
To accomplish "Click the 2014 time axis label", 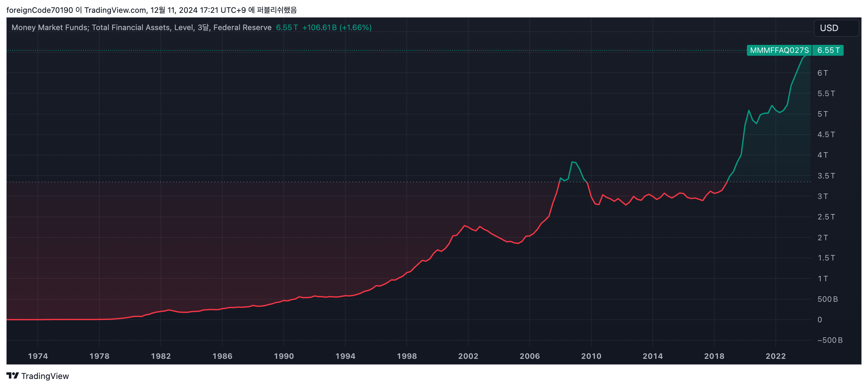I will tap(653, 356).
